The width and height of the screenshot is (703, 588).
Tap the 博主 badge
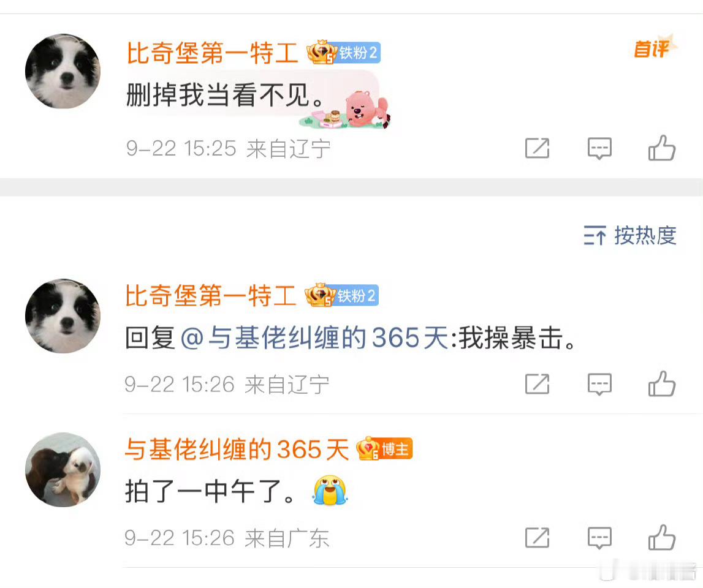(x=385, y=448)
